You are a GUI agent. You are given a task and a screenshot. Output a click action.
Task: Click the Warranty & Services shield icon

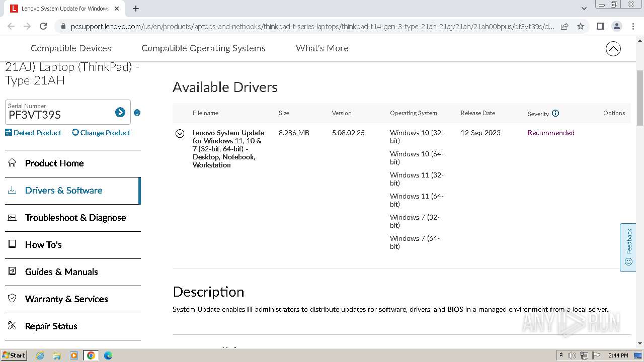12,298
